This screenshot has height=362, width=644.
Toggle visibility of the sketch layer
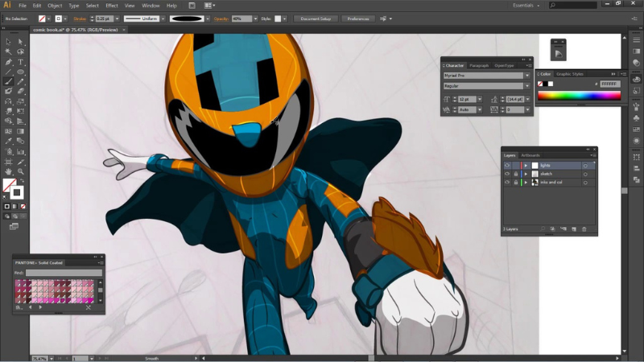click(507, 174)
